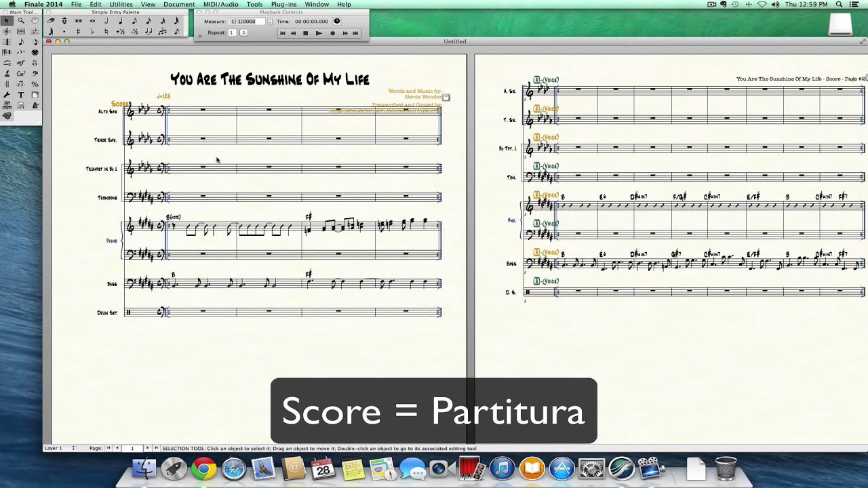Select the Expression (mf) tool

coord(21,63)
